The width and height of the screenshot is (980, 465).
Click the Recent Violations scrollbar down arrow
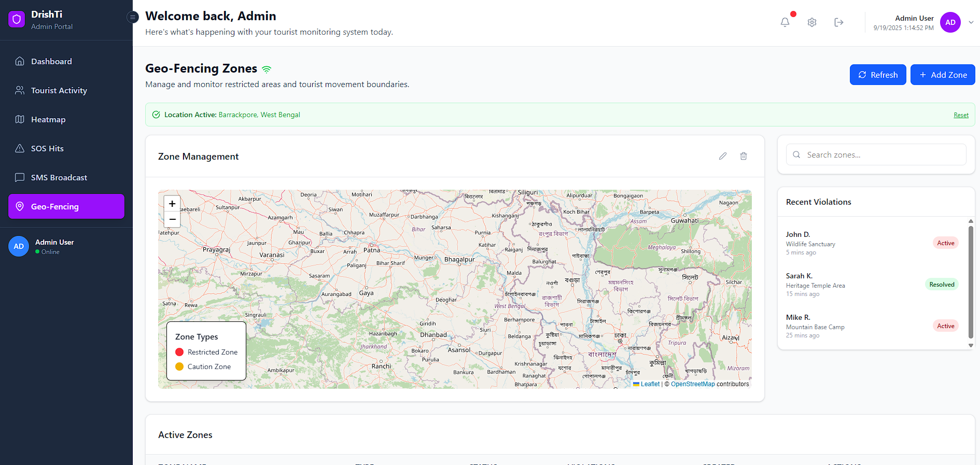(x=971, y=345)
